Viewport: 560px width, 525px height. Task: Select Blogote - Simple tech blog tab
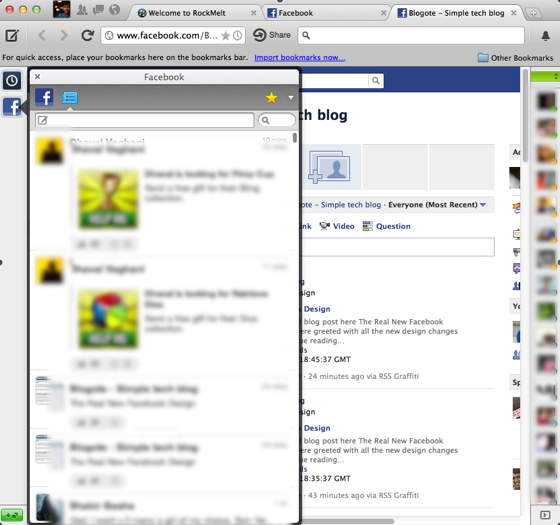(456, 13)
